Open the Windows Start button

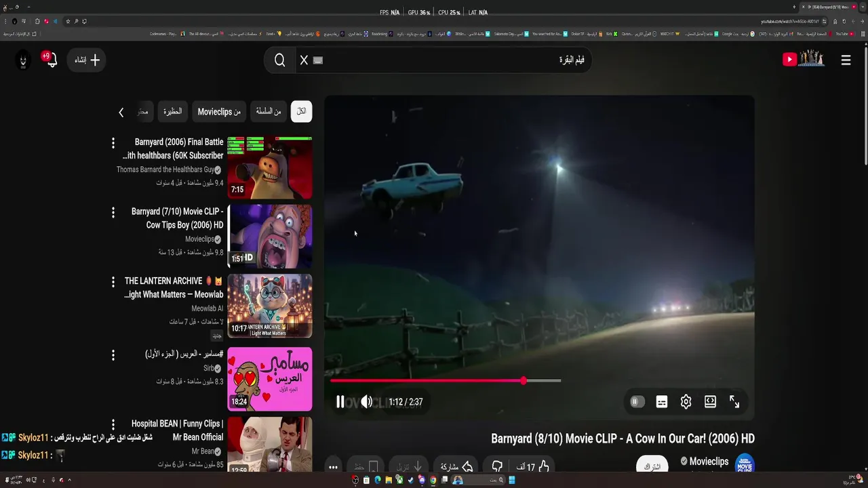(512, 480)
